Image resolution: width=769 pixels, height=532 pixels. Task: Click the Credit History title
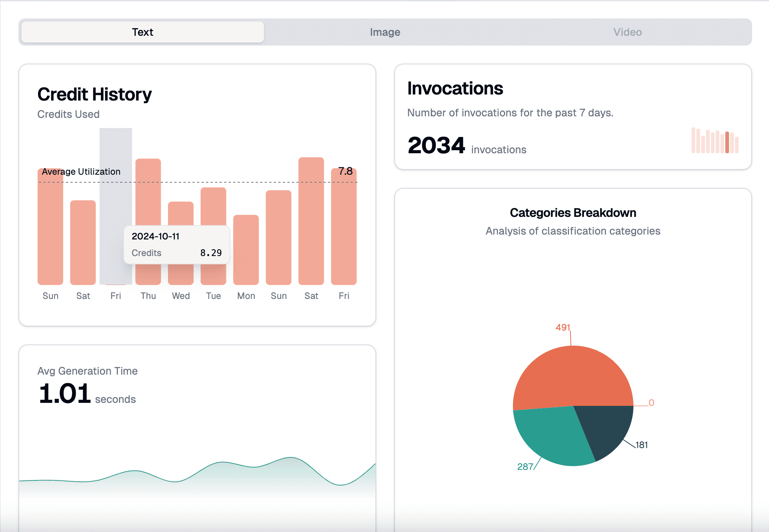(x=94, y=94)
